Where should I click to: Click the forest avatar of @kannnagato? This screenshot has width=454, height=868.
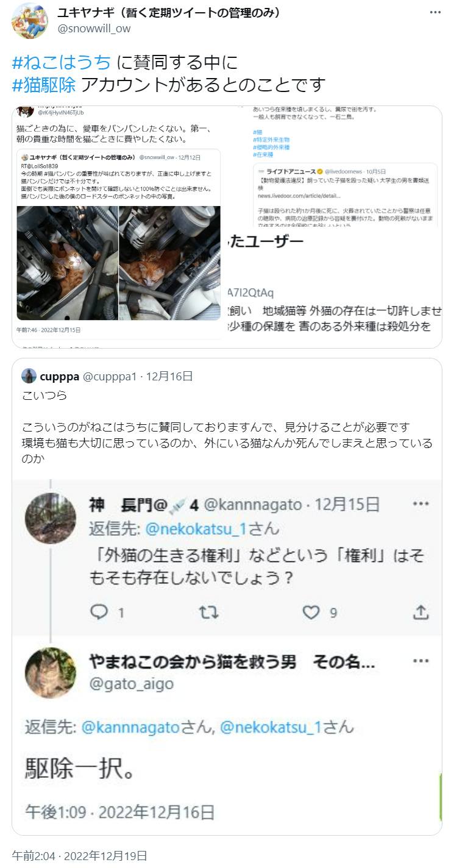coord(51,518)
